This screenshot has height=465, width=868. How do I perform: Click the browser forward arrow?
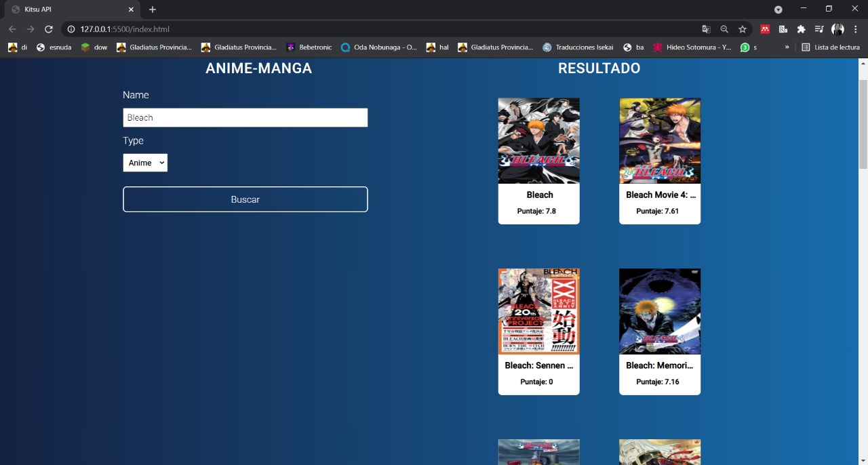[x=31, y=29]
